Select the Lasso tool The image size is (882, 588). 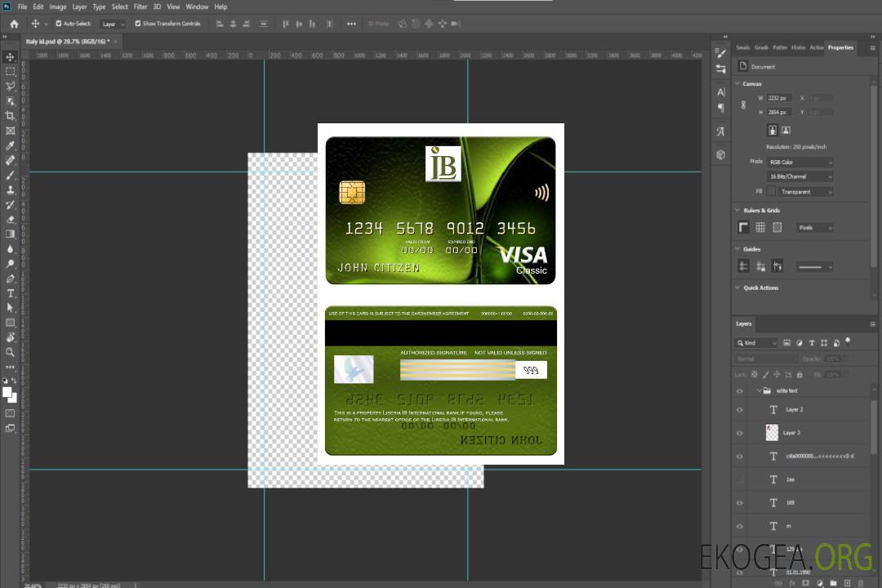[10, 86]
